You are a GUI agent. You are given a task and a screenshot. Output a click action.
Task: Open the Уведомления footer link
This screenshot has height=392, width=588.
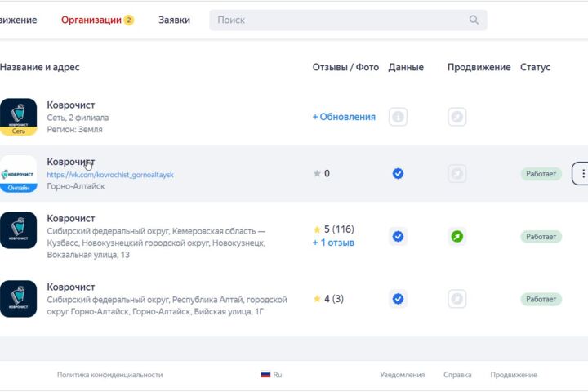click(403, 375)
